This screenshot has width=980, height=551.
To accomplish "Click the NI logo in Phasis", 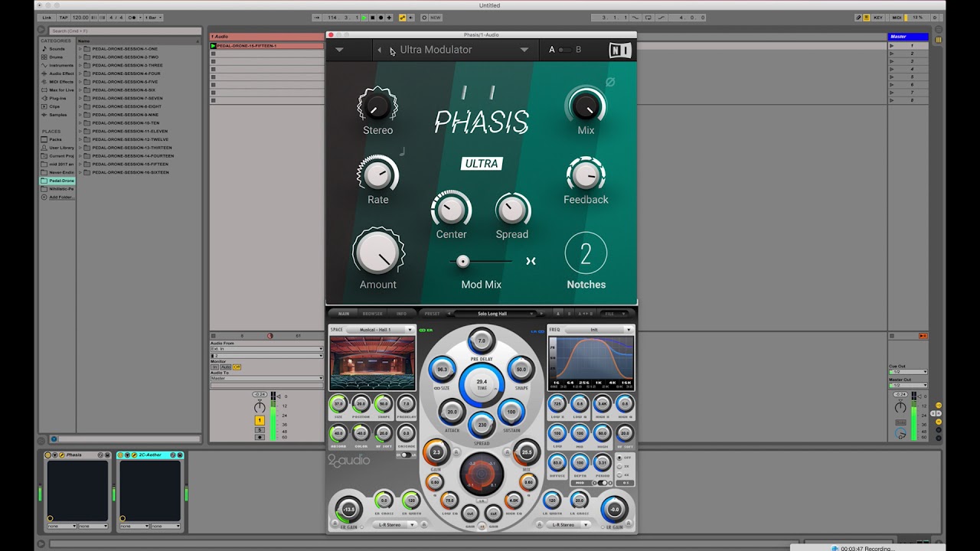I will point(619,50).
